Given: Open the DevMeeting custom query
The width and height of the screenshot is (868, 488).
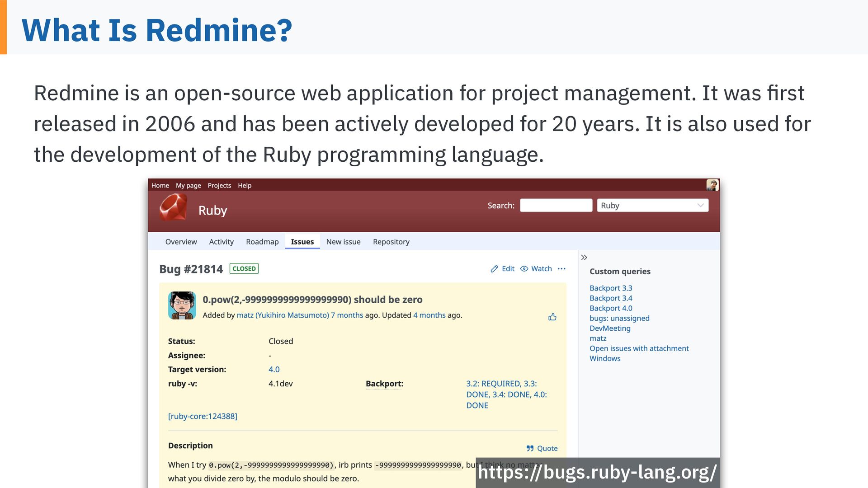Looking at the screenshot, I should click(x=610, y=328).
